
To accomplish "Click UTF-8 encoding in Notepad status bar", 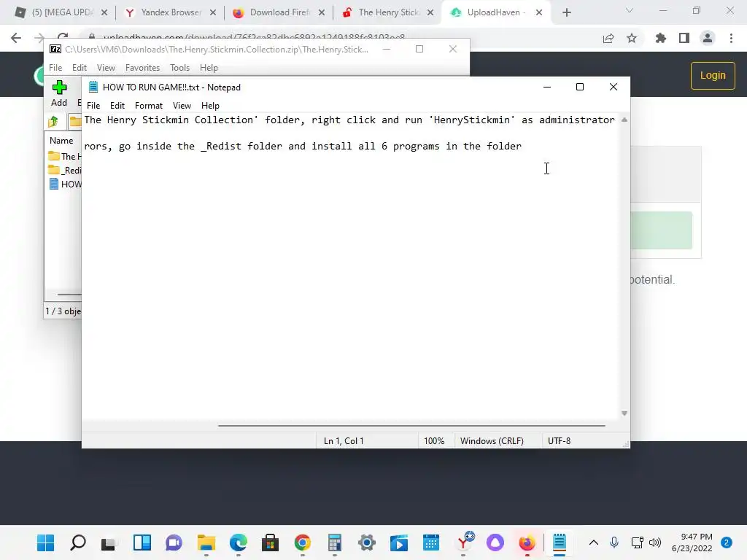I will (560, 441).
